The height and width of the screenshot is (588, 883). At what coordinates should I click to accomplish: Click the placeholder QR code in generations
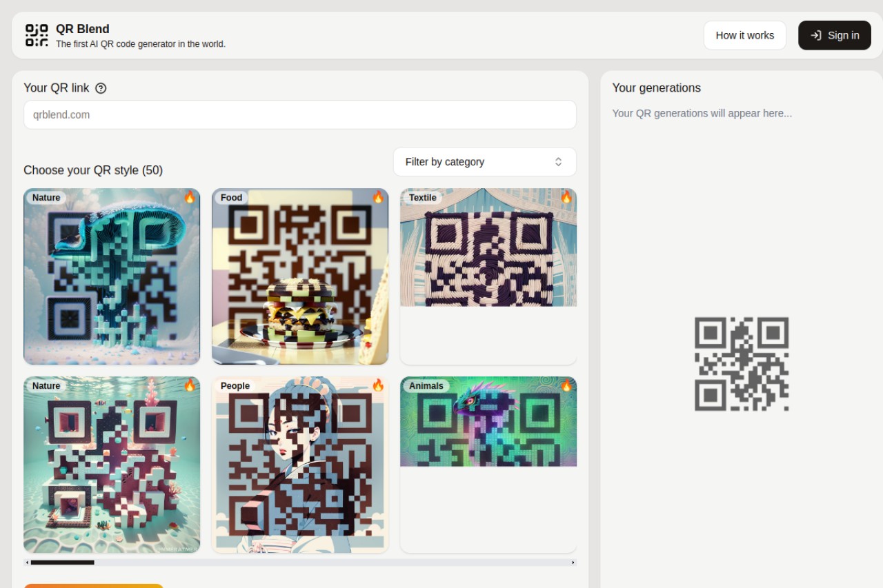point(742,364)
